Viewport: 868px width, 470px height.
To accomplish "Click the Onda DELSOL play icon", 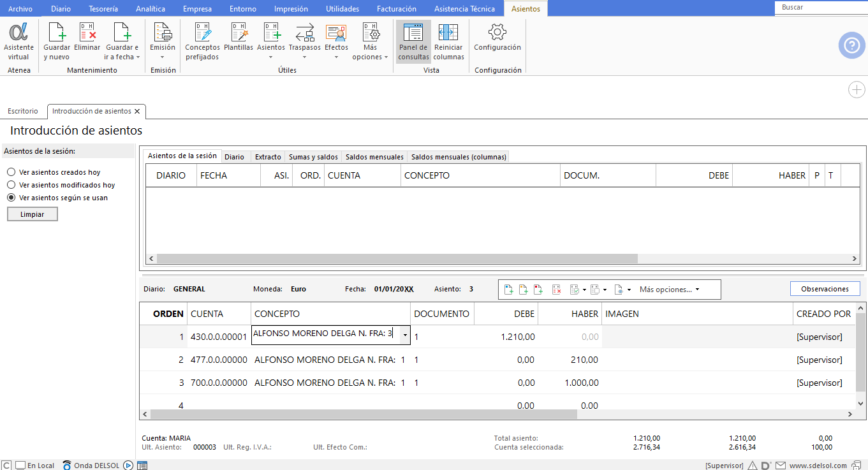I will point(128,466).
